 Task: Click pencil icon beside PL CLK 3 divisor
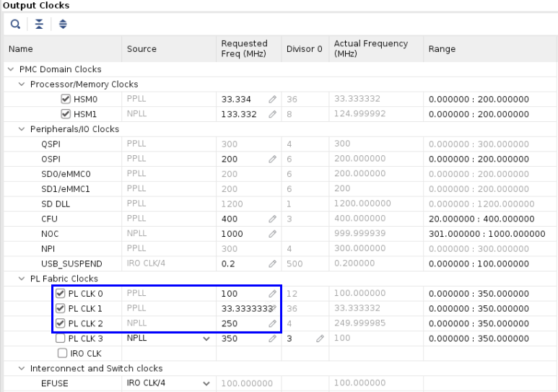[319, 339]
